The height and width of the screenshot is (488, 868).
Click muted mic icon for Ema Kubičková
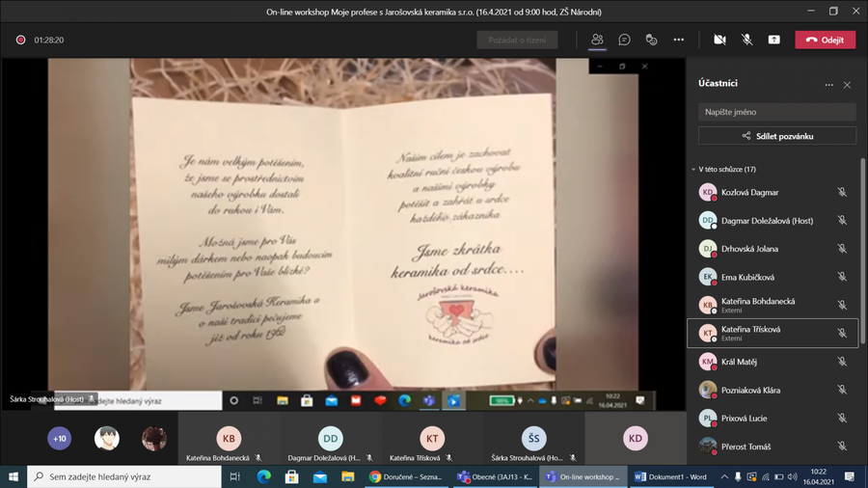pos(842,277)
